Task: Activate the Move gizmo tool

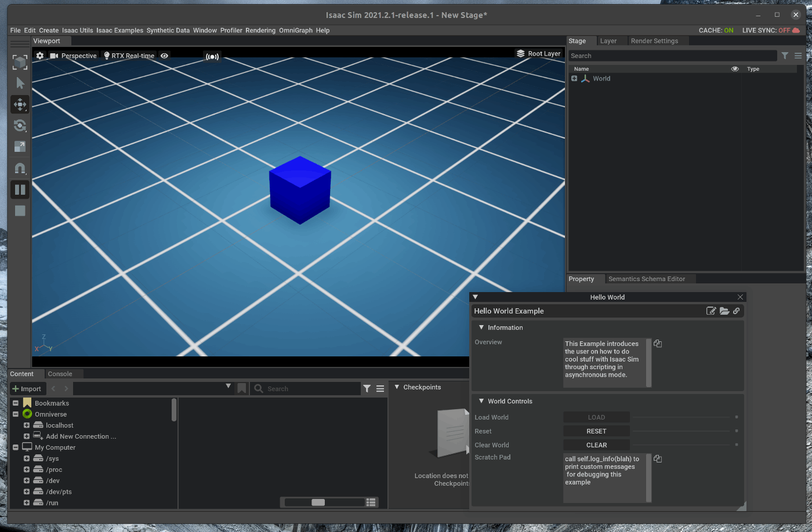Action: 20,104
